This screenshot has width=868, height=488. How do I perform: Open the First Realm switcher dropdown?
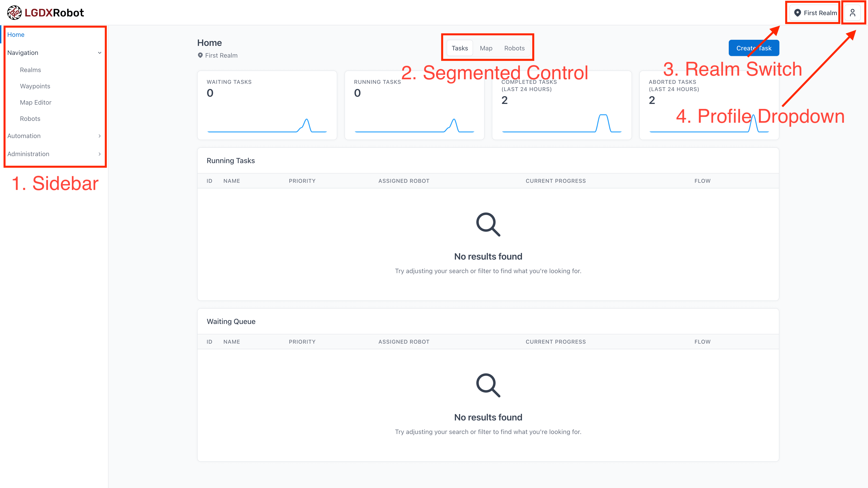point(815,13)
